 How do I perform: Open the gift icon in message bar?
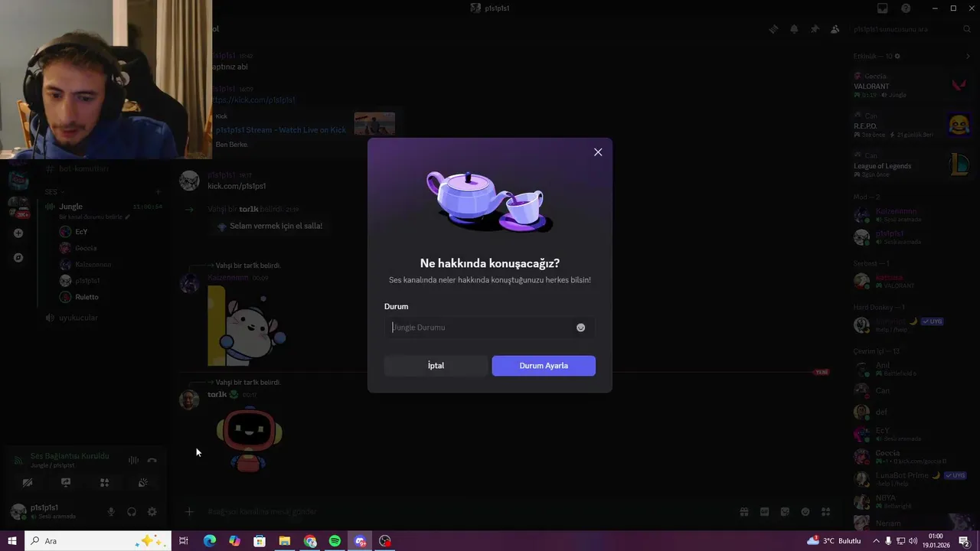pos(743,511)
